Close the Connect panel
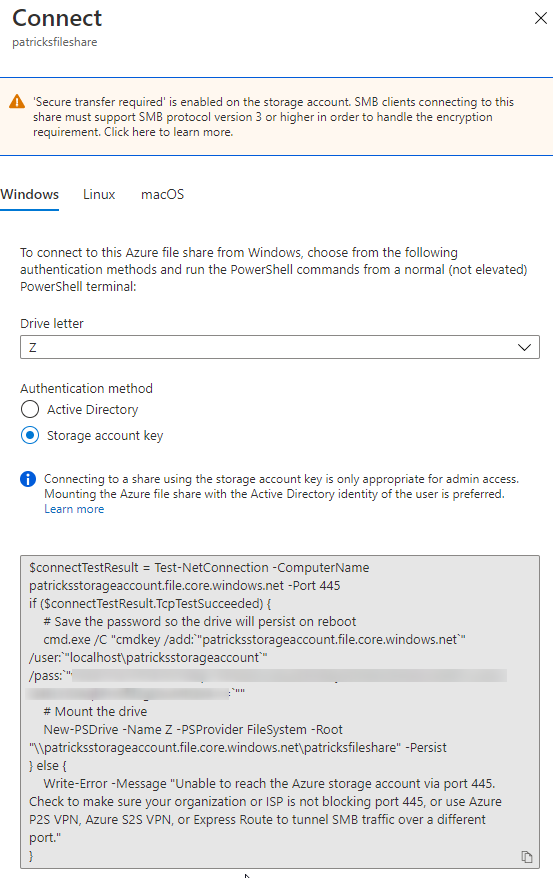553x878 pixels. tap(541, 18)
